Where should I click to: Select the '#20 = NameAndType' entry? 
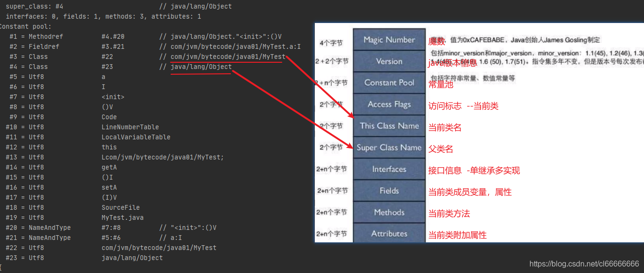coord(38,227)
